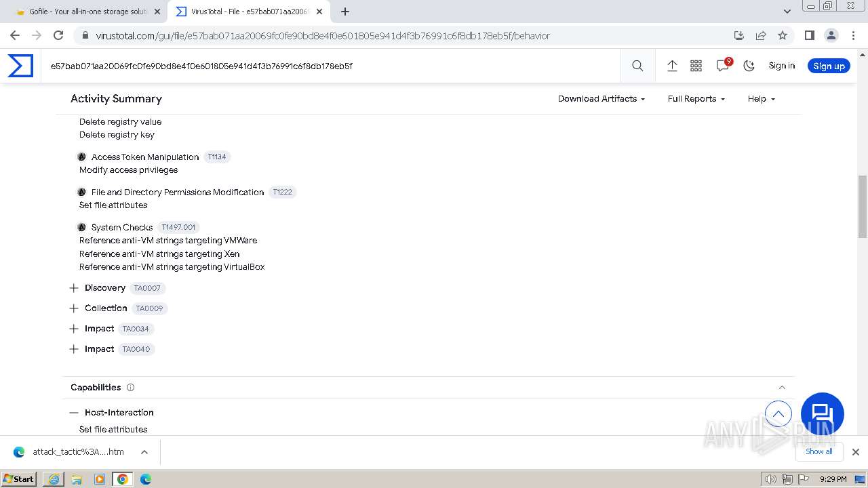
Task: Reload the page
Action: [58, 35]
